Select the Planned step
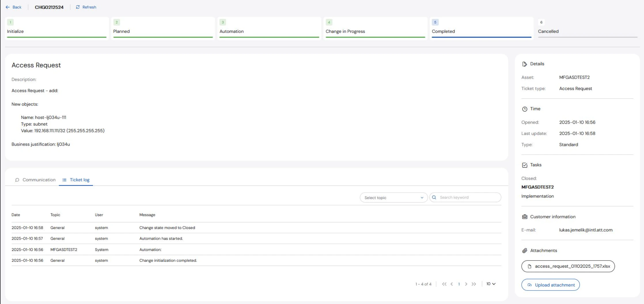 (x=163, y=28)
